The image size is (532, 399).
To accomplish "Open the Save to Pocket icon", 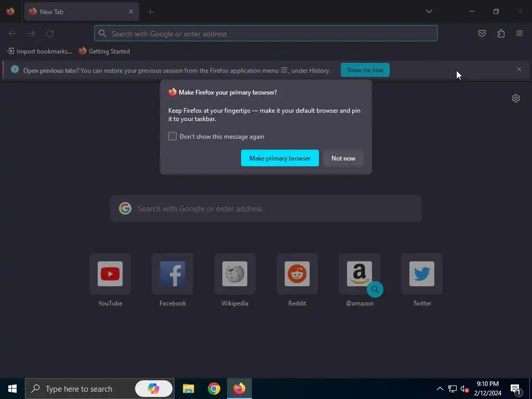I will pyautogui.click(x=482, y=33).
